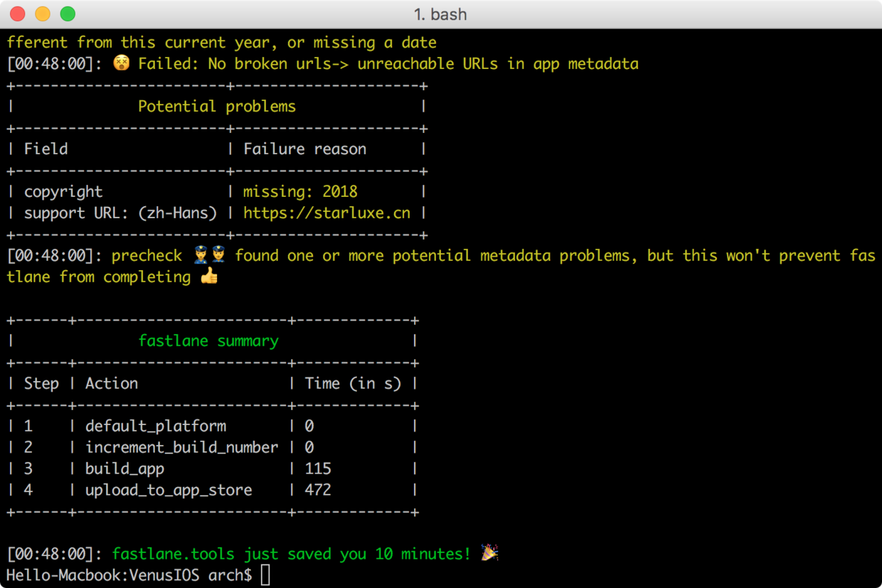The width and height of the screenshot is (882, 588).
Task: Open the https://starluxe.cn URL
Action: (x=326, y=213)
